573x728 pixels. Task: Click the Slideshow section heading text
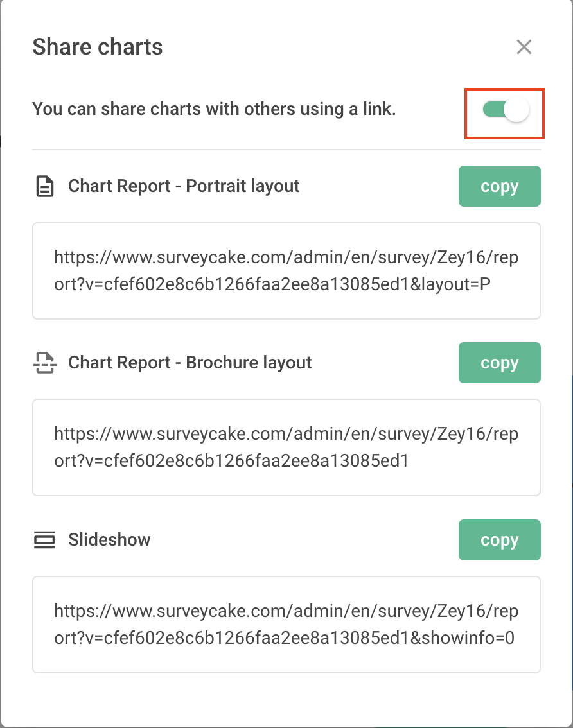pyautogui.click(x=109, y=540)
